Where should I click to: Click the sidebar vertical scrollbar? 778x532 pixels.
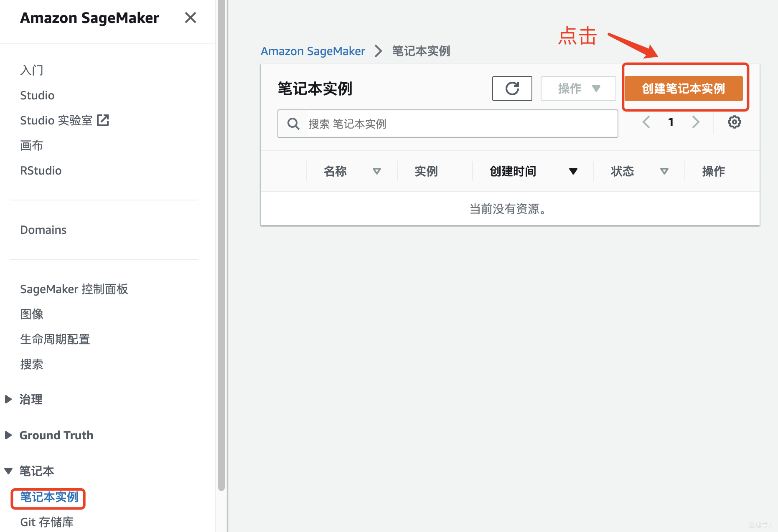[x=221, y=246]
